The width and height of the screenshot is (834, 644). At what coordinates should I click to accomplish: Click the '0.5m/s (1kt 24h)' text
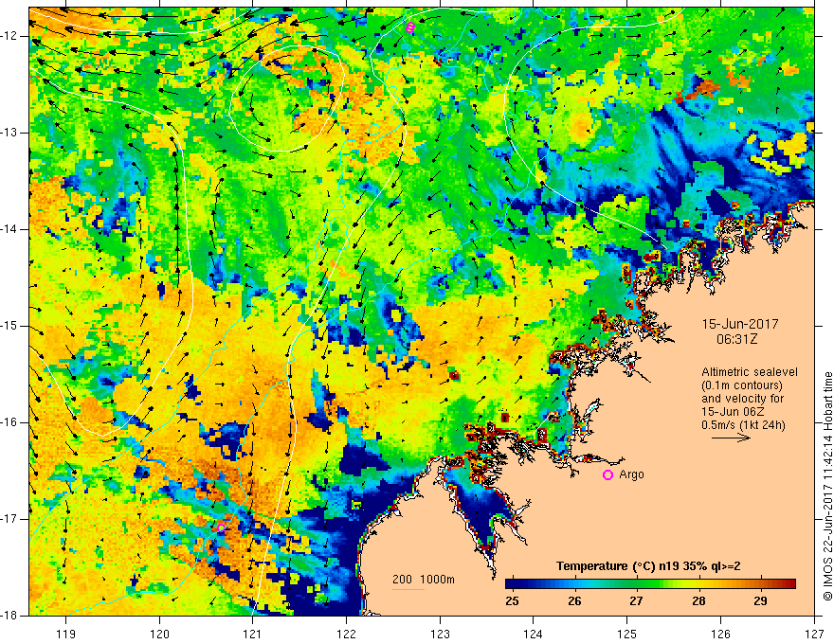743,424
